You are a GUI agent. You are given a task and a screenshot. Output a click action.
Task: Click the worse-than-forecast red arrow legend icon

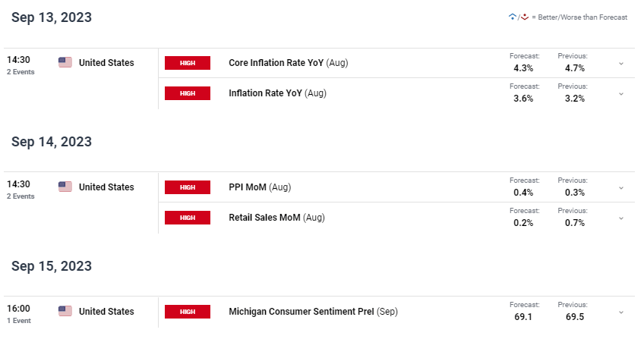click(x=525, y=17)
